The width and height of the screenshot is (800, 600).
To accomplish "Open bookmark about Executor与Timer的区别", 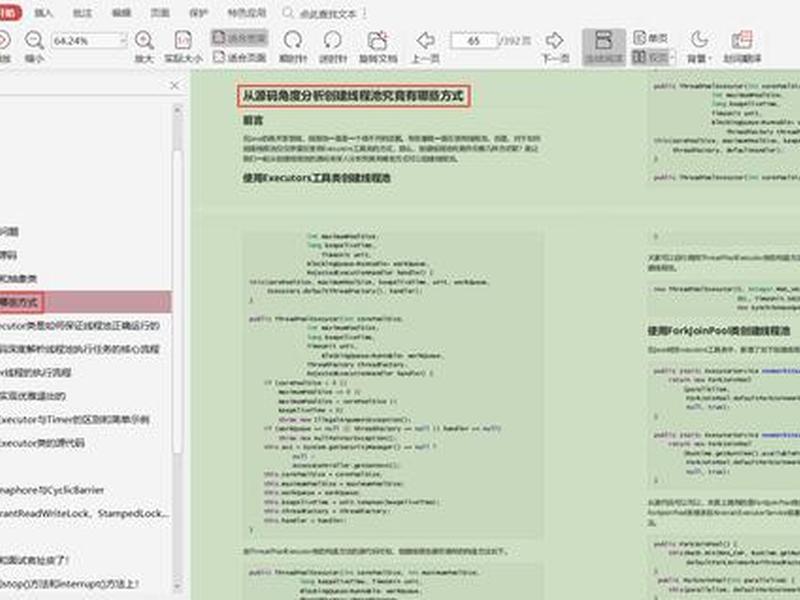I will 75,419.
